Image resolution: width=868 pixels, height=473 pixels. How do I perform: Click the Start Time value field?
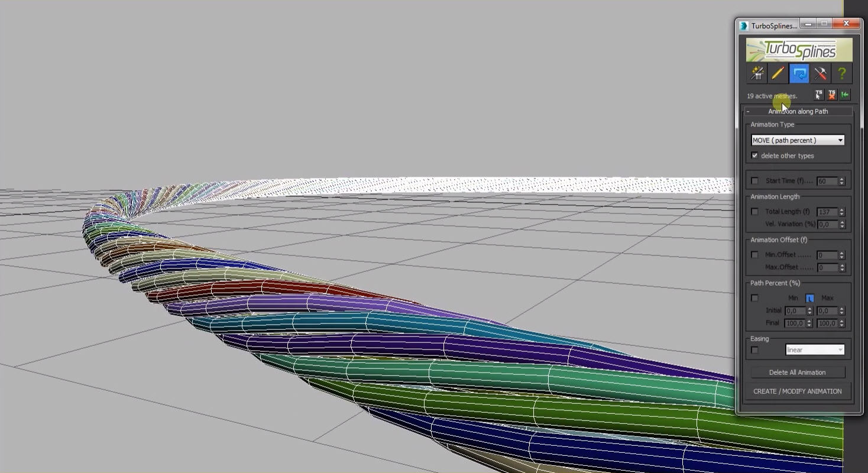pos(827,181)
